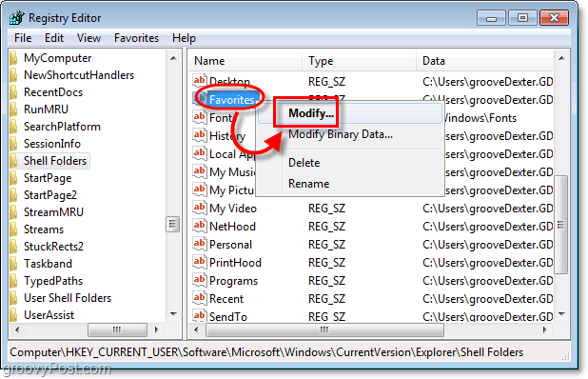Click the string value icon beside History

pyautogui.click(x=200, y=135)
